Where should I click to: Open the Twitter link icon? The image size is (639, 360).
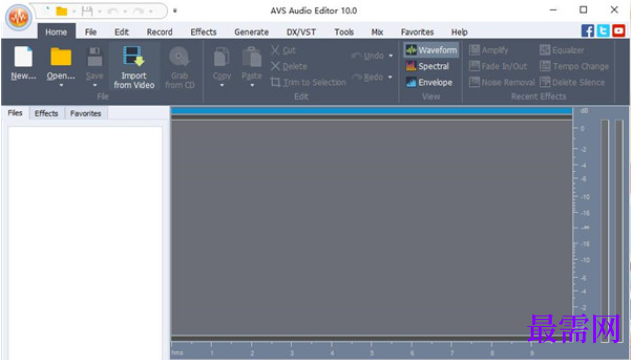603,31
